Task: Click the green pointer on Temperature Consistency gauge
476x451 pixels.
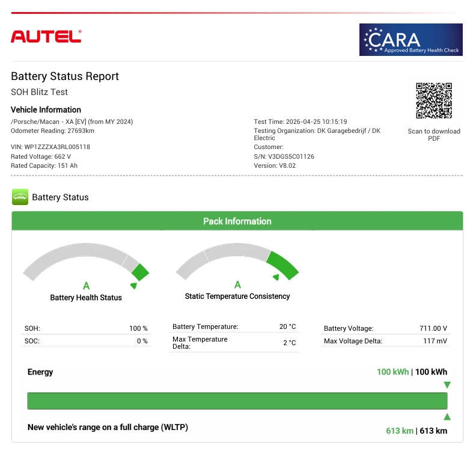Action: pos(275,277)
